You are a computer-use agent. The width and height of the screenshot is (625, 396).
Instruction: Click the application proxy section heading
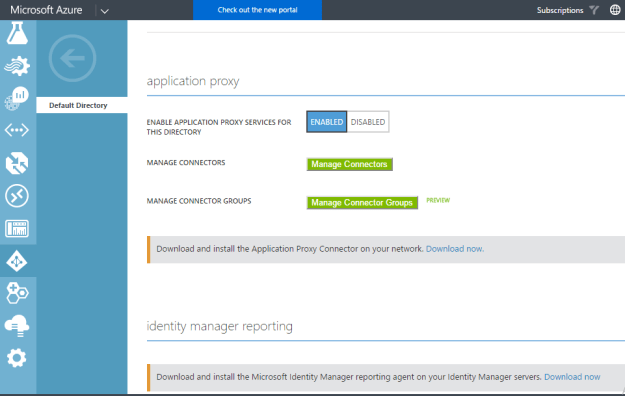[x=193, y=81]
